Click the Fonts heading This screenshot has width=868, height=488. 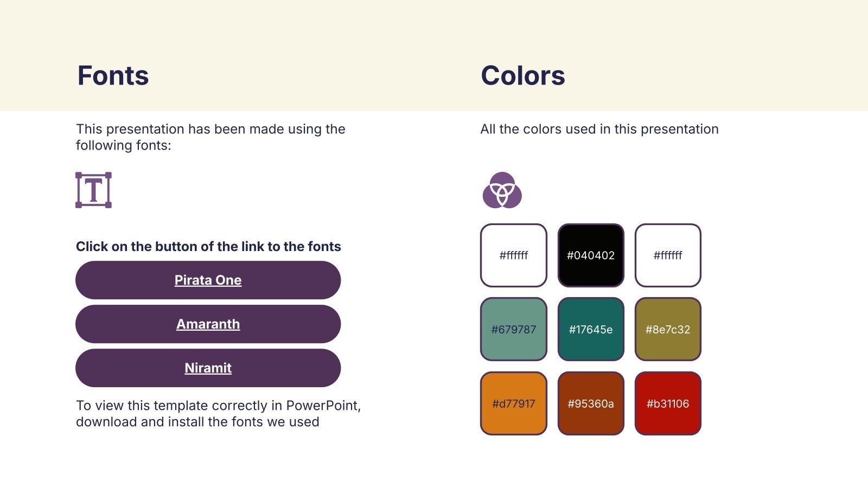click(113, 75)
